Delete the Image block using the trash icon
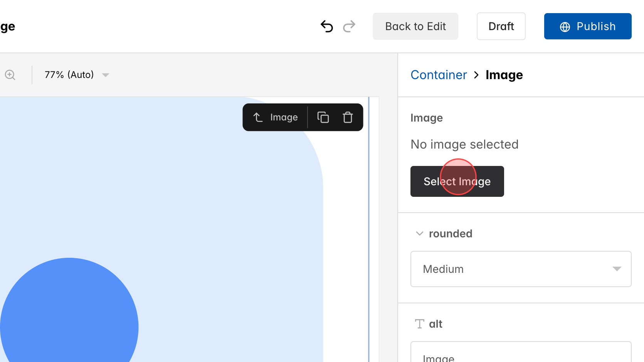This screenshot has width=644, height=362. [347, 117]
